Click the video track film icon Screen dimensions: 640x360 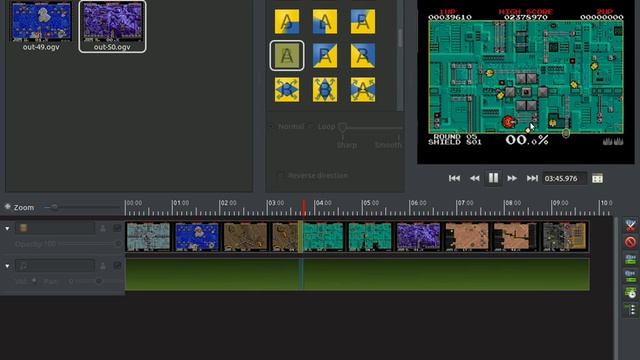pos(24,228)
